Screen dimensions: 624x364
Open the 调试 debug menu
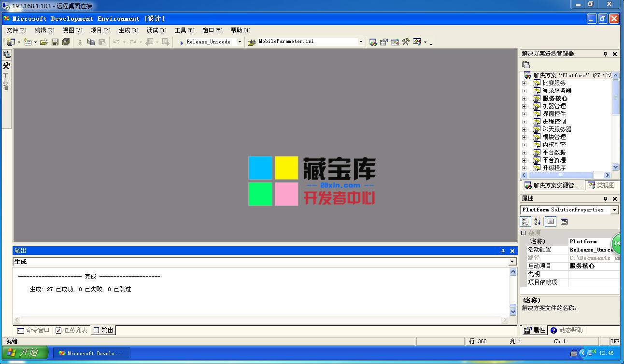pyautogui.click(x=156, y=30)
